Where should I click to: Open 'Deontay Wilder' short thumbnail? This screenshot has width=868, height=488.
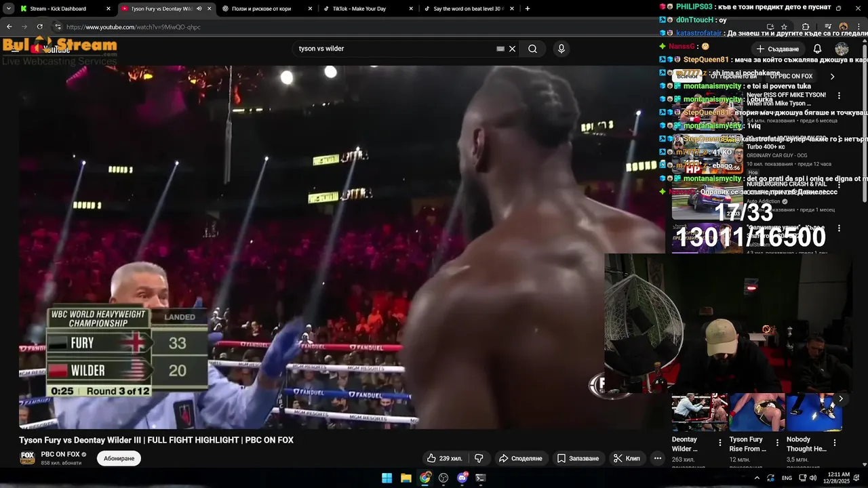699,412
